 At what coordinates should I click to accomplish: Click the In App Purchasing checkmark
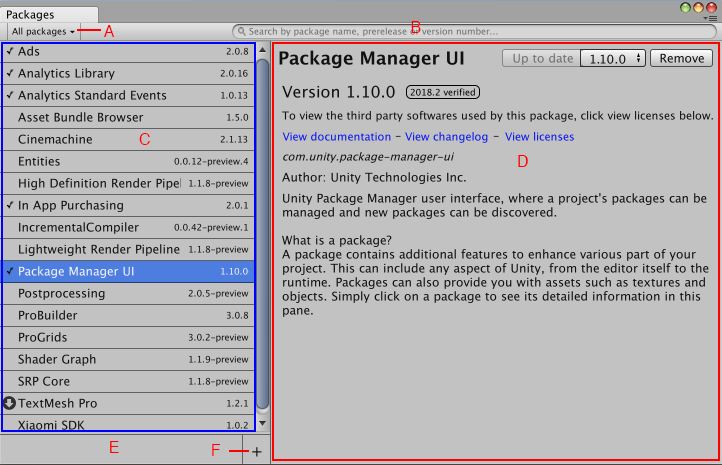click(10, 205)
